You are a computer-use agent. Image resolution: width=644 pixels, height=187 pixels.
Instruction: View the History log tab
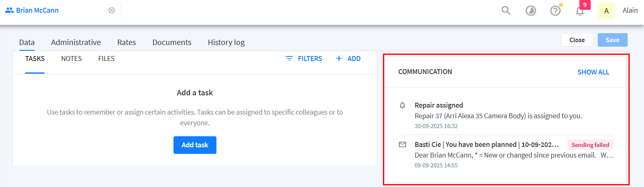(x=226, y=43)
